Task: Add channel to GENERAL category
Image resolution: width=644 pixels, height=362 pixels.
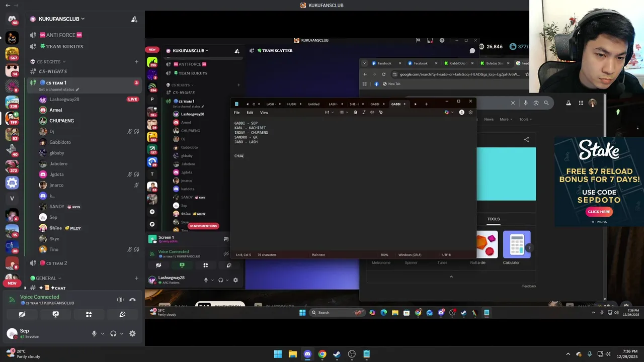Action: click(136, 278)
